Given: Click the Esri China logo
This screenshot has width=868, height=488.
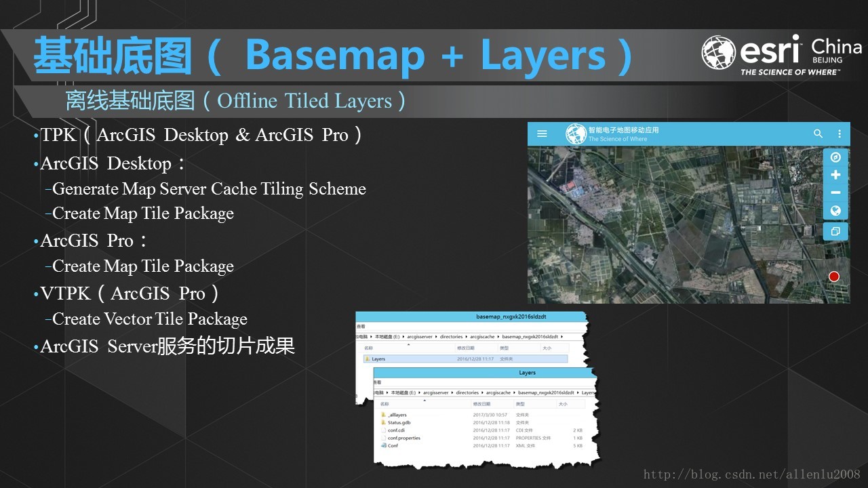Looking at the screenshot, I should click(781, 54).
